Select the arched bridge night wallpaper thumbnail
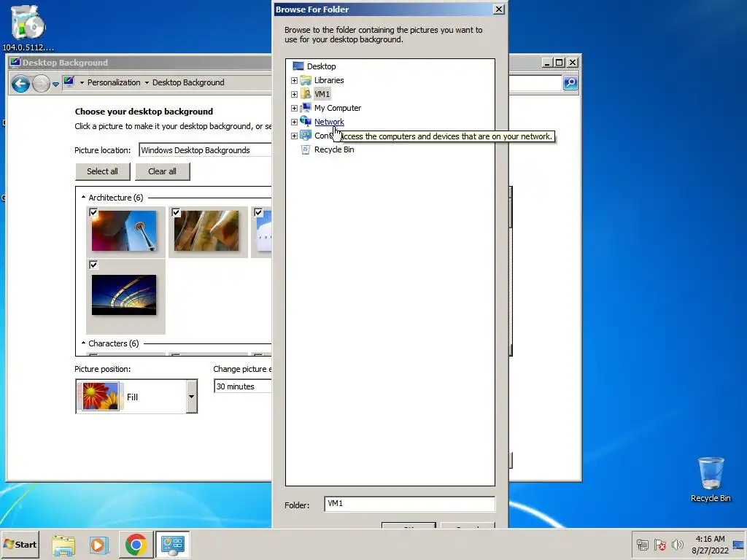Image resolution: width=747 pixels, height=560 pixels. coord(124,295)
